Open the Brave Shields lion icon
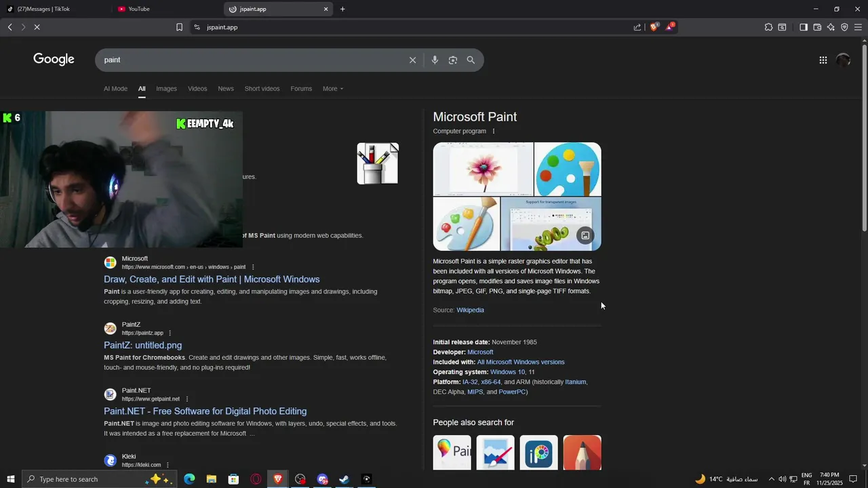The width and height of the screenshot is (868, 488). [654, 27]
